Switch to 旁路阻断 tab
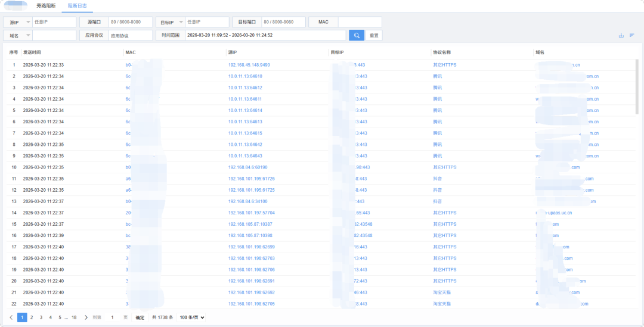 click(46, 6)
